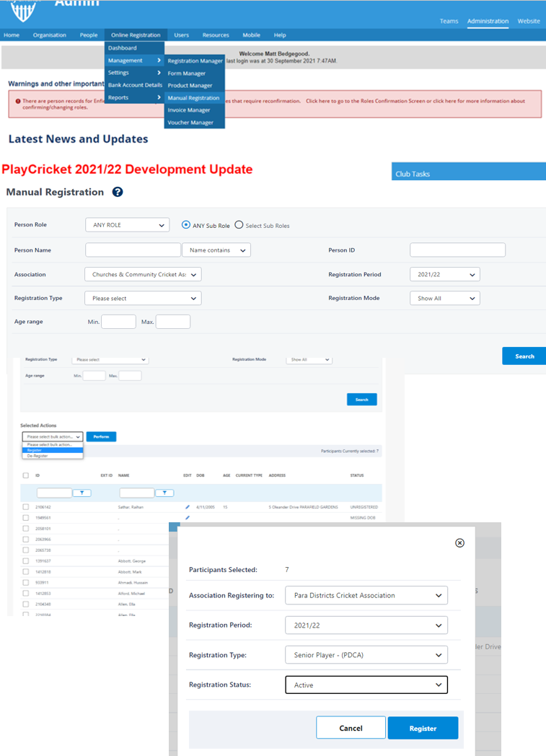Open Registration Manager from the submenu

point(195,61)
